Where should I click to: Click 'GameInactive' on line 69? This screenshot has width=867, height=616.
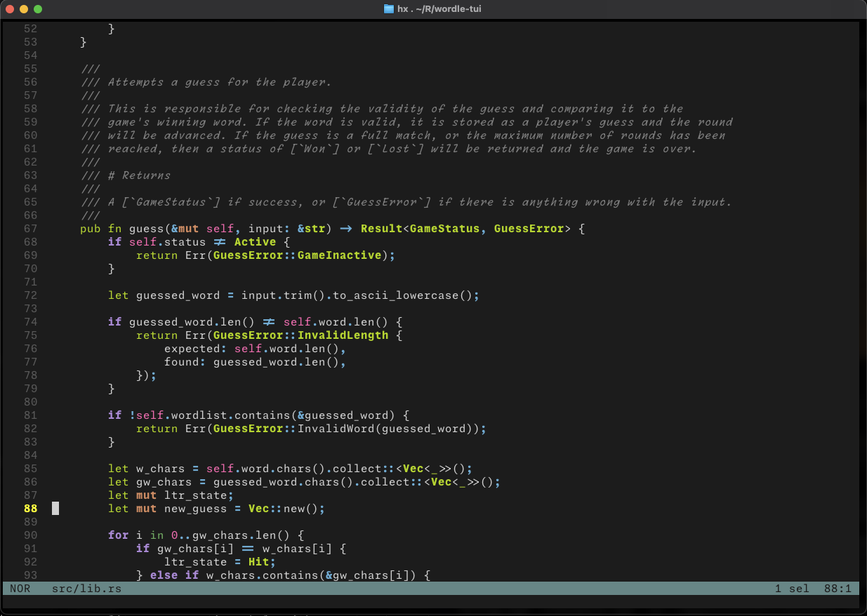click(x=339, y=255)
